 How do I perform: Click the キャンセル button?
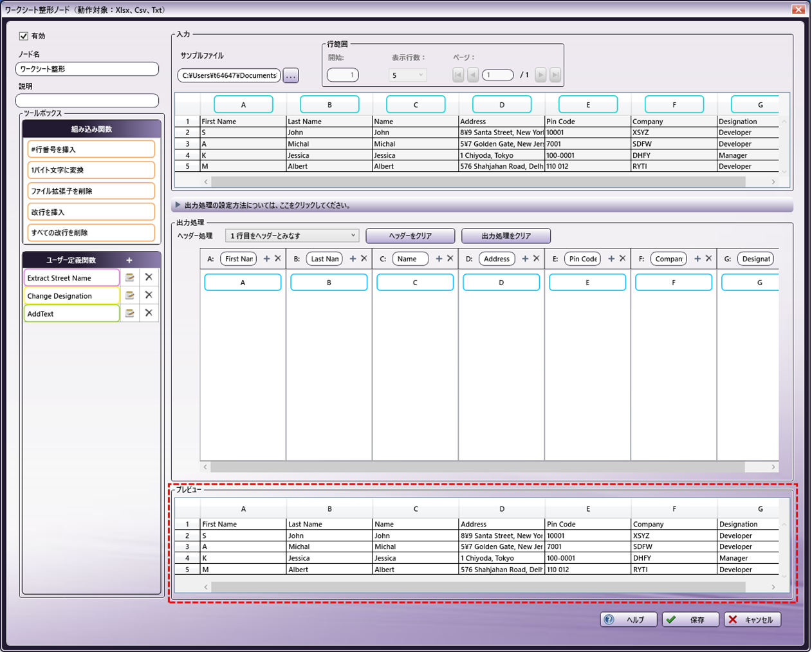pos(752,619)
